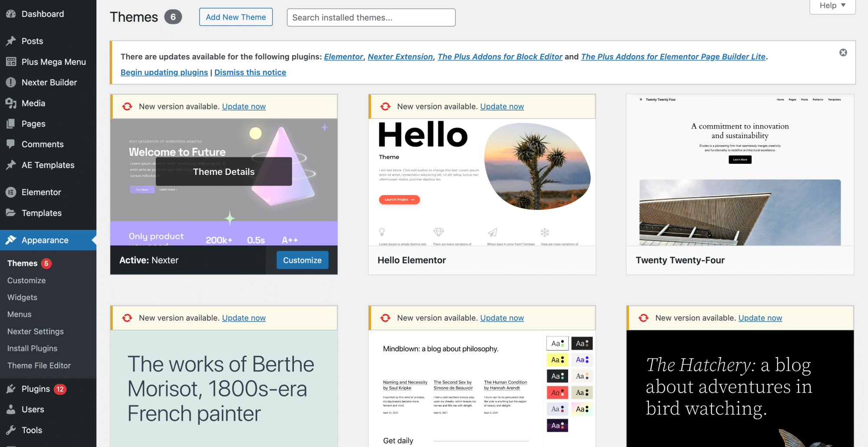Open Nexter Settings in Appearance submenu
This screenshot has width=868, height=447.
click(x=36, y=331)
